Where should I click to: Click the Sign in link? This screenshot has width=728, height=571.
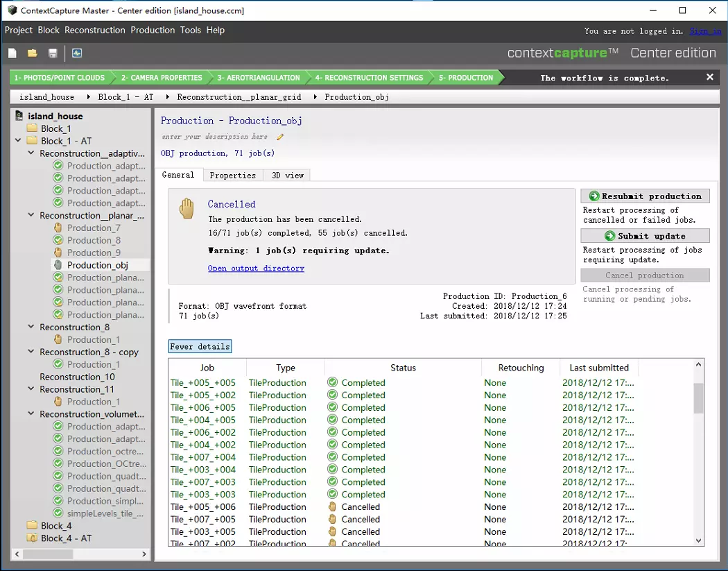(705, 31)
